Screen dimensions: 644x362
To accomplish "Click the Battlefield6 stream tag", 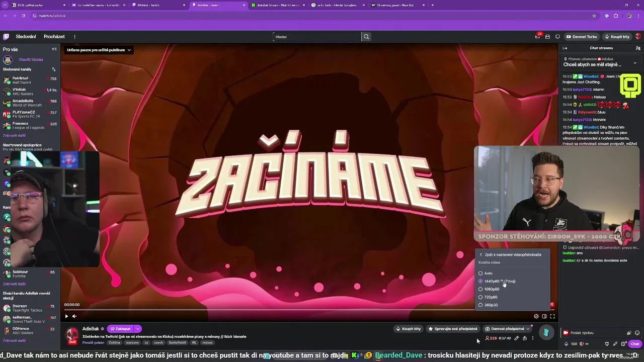I will pyautogui.click(x=177, y=343).
